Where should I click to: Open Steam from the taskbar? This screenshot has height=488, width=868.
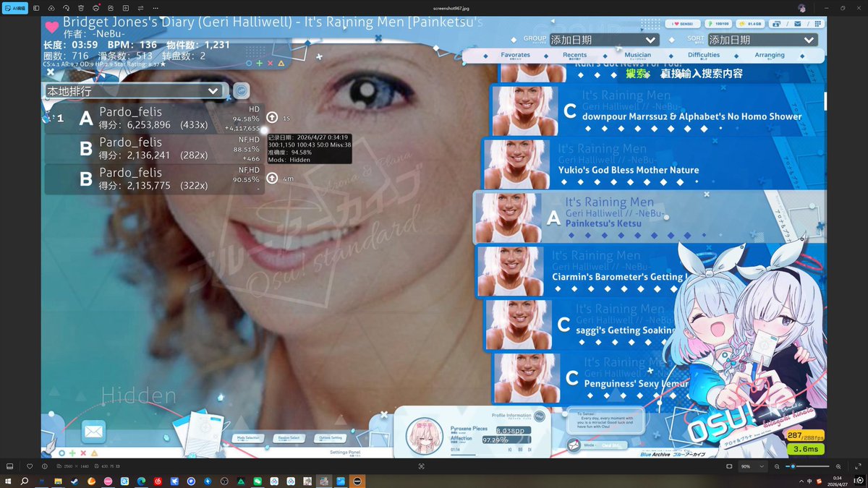click(75, 481)
